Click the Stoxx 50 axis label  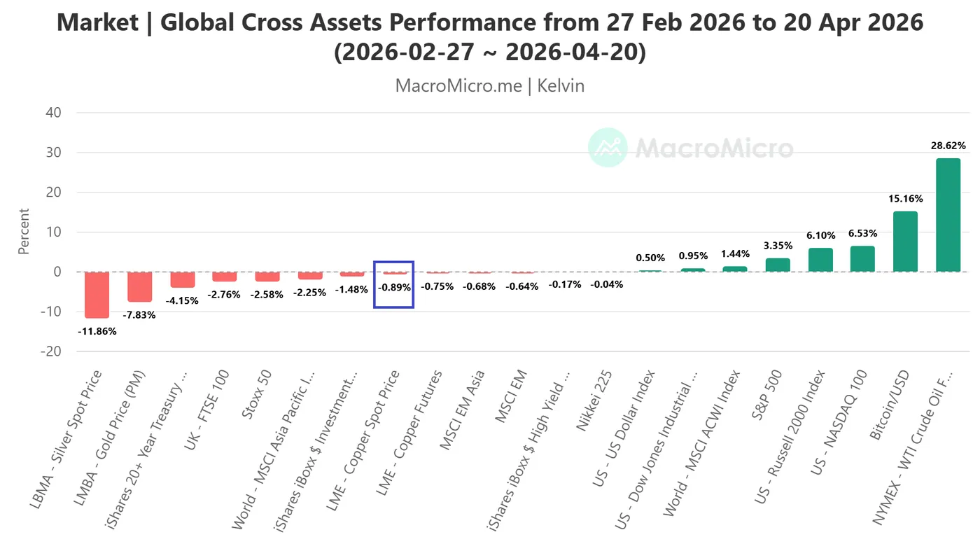[x=258, y=396]
